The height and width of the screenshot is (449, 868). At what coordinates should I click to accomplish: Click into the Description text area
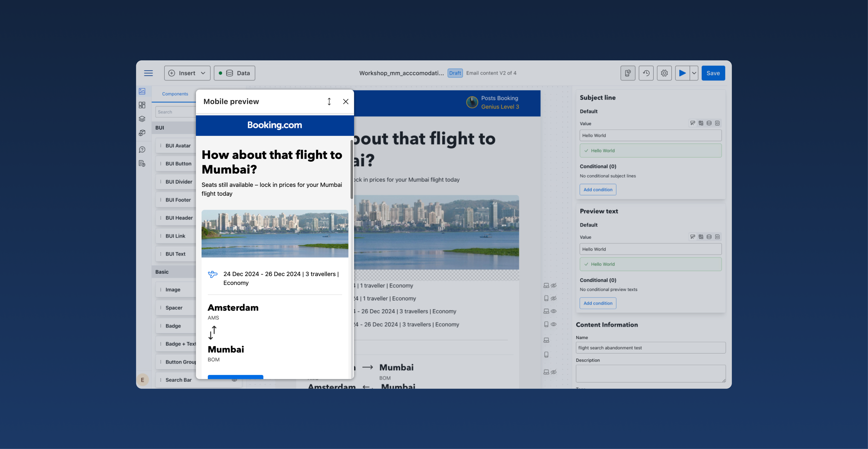click(x=651, y=373)
